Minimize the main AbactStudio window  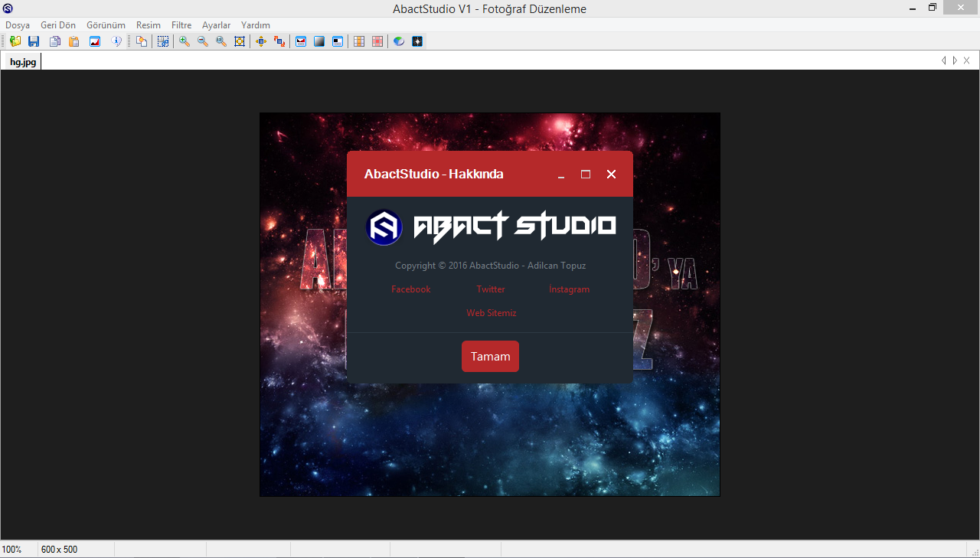point(913,8)
